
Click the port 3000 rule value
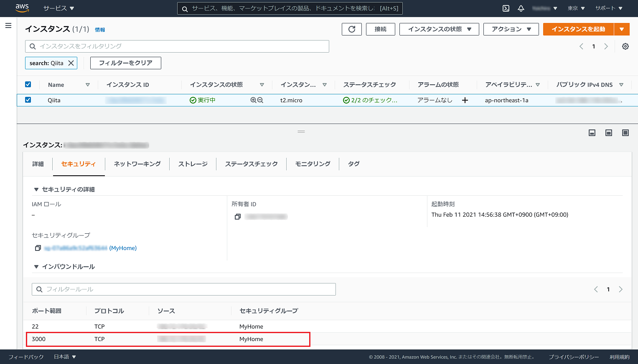(38, 339)
